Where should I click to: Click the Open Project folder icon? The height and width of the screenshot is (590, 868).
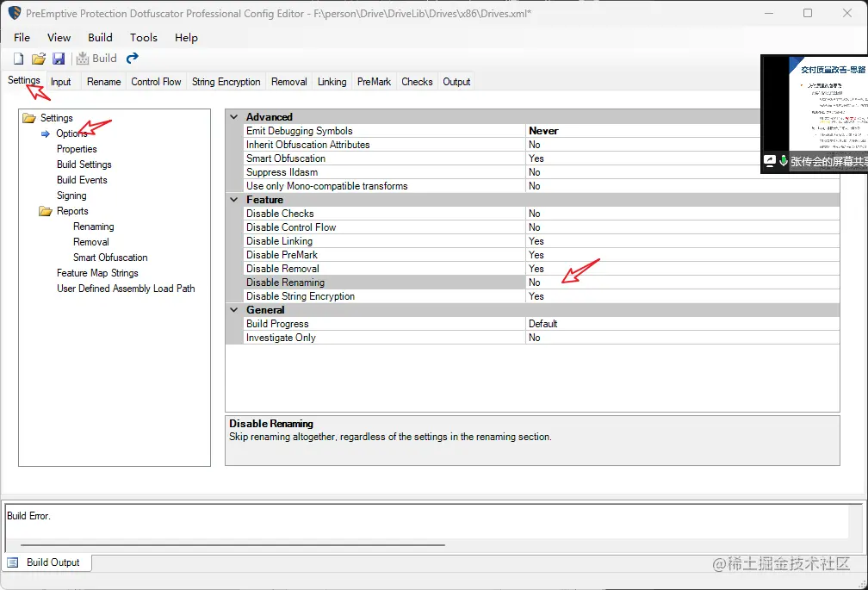(39, 59)
